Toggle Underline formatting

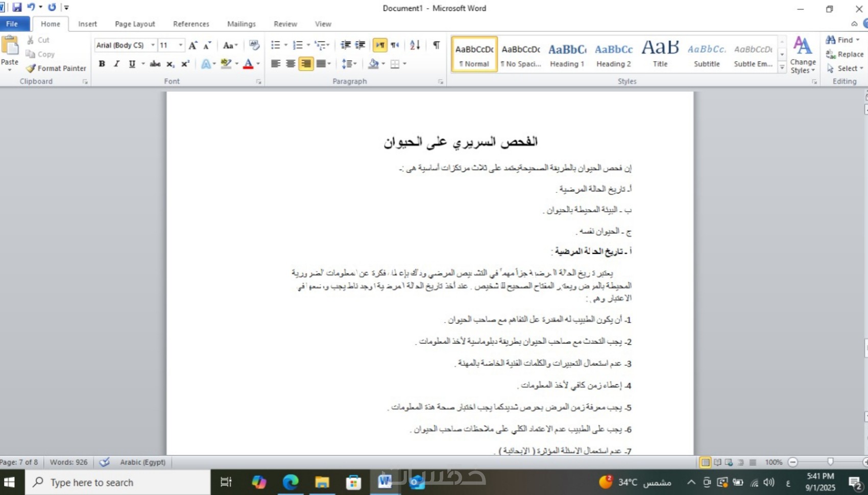132,64
